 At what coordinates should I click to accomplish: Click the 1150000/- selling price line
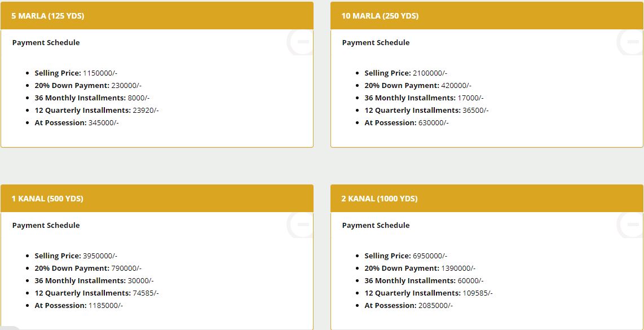tap(76, 73)
